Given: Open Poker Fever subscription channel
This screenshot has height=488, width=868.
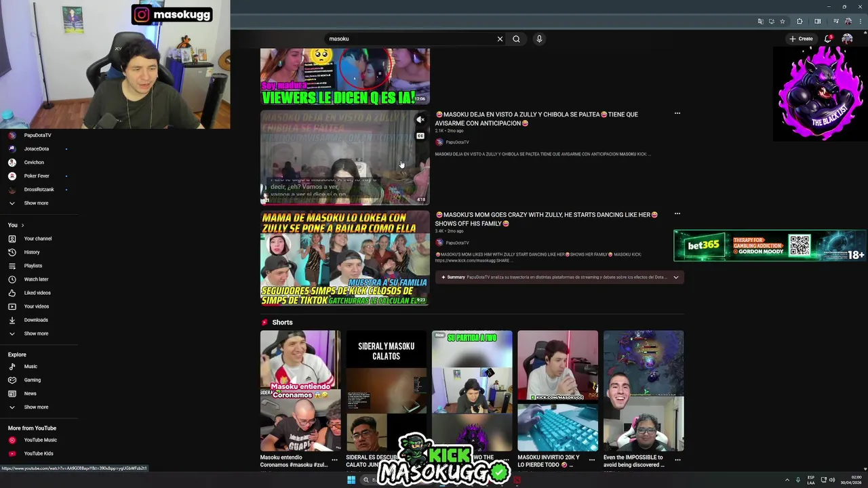Looking at the screenshot, I should (37, 176).
